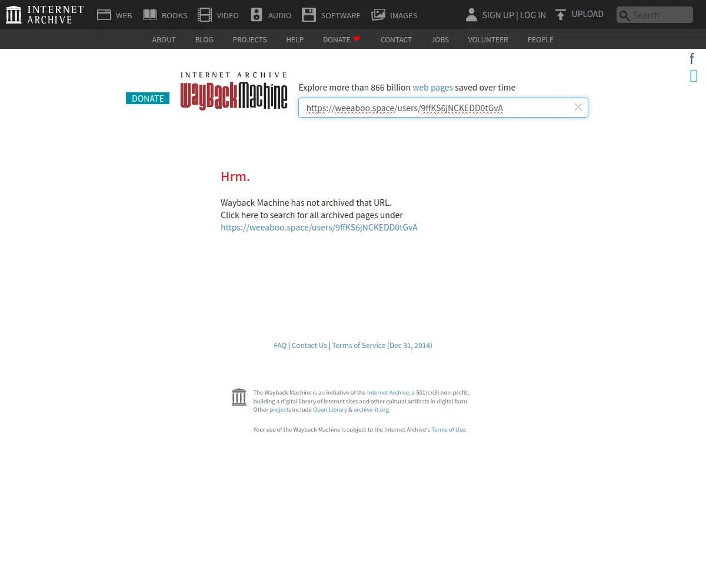Screen dimensions: 706x588
Task: Click the Wayback Machine logo
Action: (x=234, y=91)
